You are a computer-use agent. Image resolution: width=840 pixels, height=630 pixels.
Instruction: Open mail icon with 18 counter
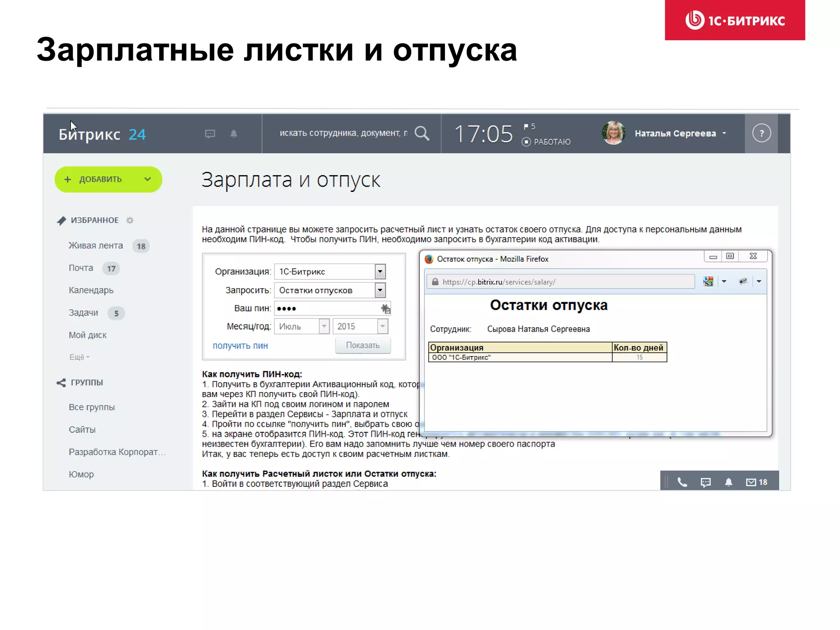point(757,482)
